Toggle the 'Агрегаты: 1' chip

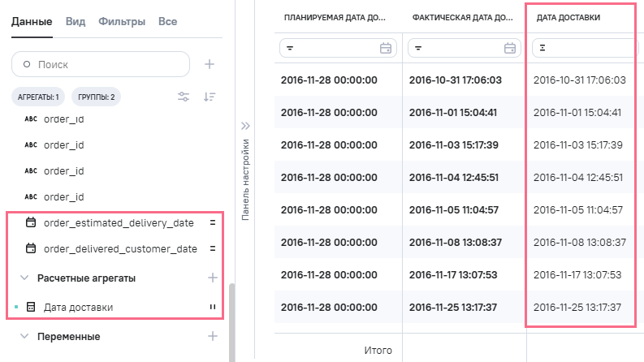38,97
